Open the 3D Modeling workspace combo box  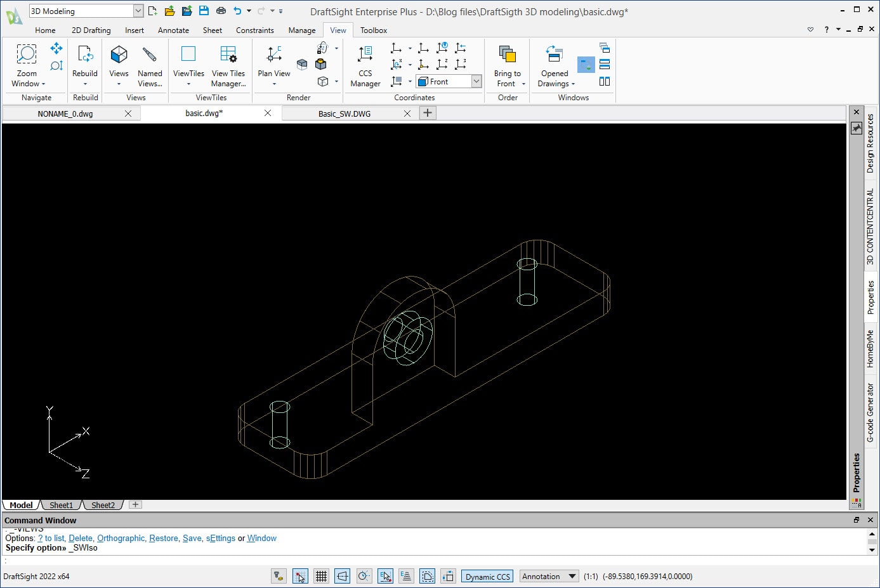[86, 11]
